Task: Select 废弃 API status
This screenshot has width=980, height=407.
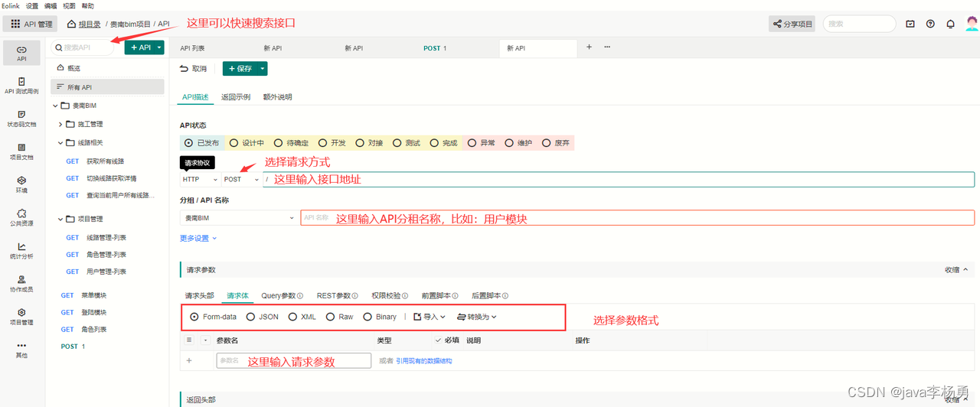Action: coord(556,143)
